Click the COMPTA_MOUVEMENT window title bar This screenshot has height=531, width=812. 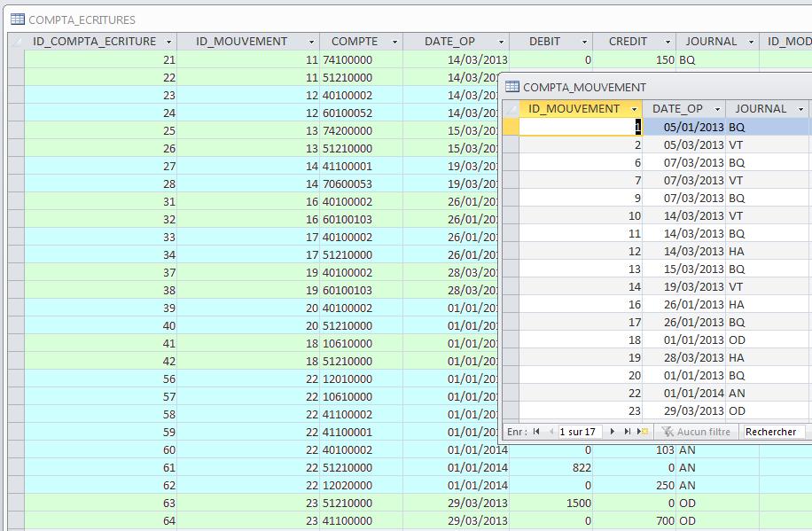point(655,87)
